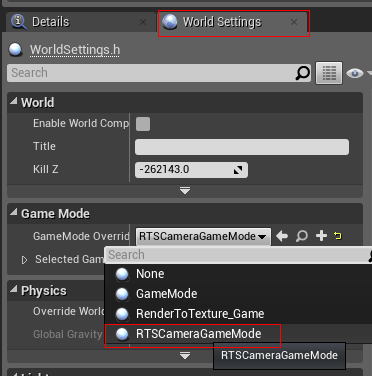Viewport: 372px width, 376px height.
Task: Close the Details tab
Action: click(143, 22)
